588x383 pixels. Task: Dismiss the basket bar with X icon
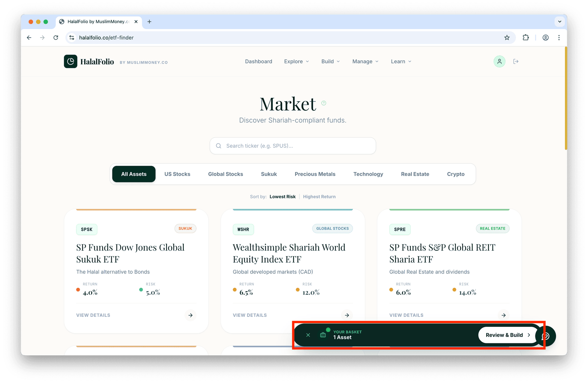click(x=308, y=335)
